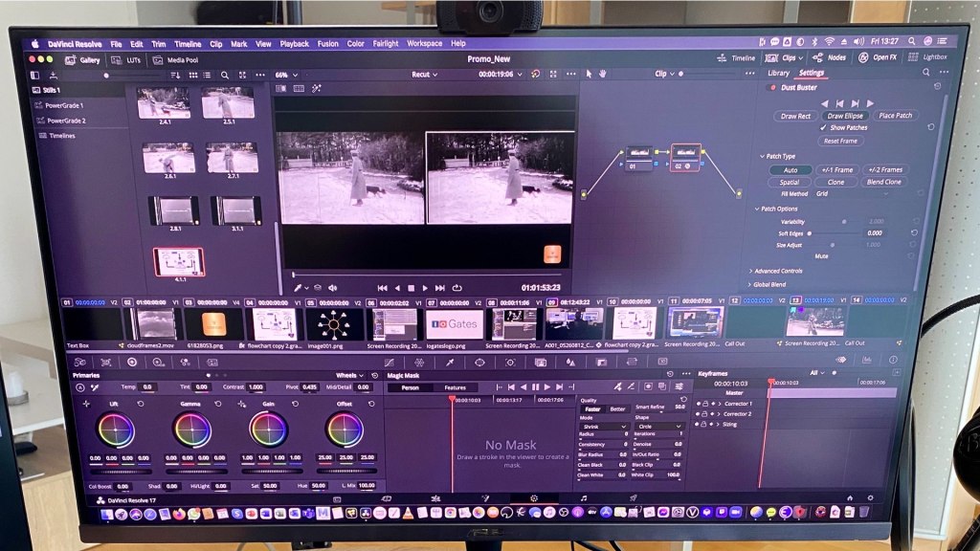
Task: Open the Power Window palette
Action: [479, 363]
